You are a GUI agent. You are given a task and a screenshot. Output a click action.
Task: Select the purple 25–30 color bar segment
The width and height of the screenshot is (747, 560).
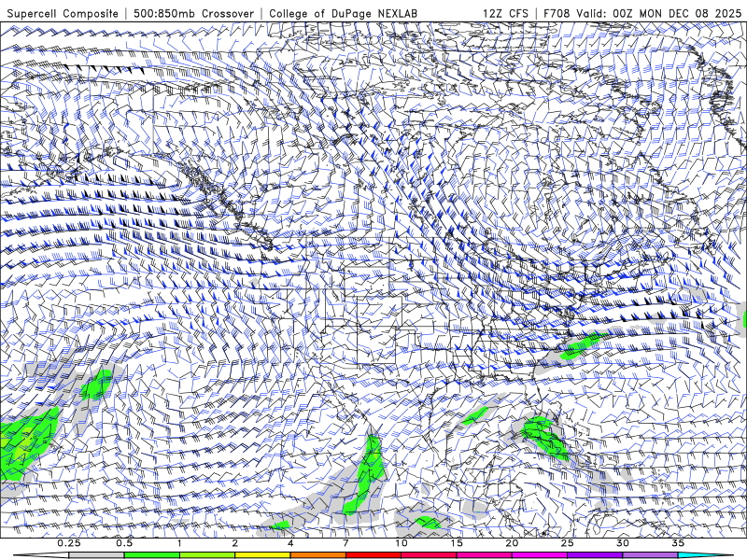coord(595,555)
